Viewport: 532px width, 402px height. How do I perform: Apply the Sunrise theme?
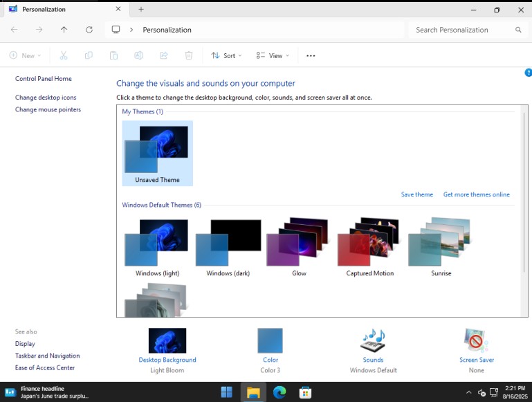(x=441, y=248)
